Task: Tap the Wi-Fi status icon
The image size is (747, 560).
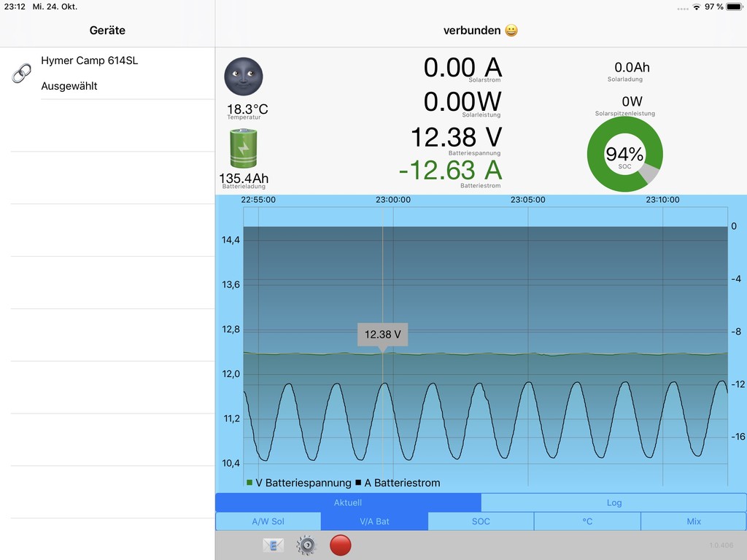Action: point(697,7)
